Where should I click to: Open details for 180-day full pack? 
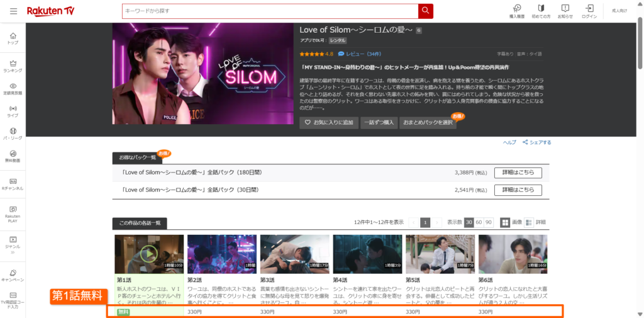[x=518, y=173]
